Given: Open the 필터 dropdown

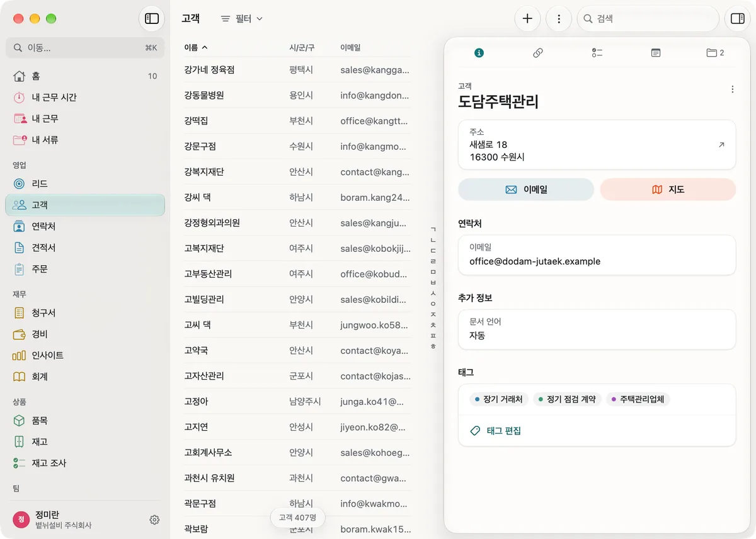Looking at the screenshot, I should [242, 19].
